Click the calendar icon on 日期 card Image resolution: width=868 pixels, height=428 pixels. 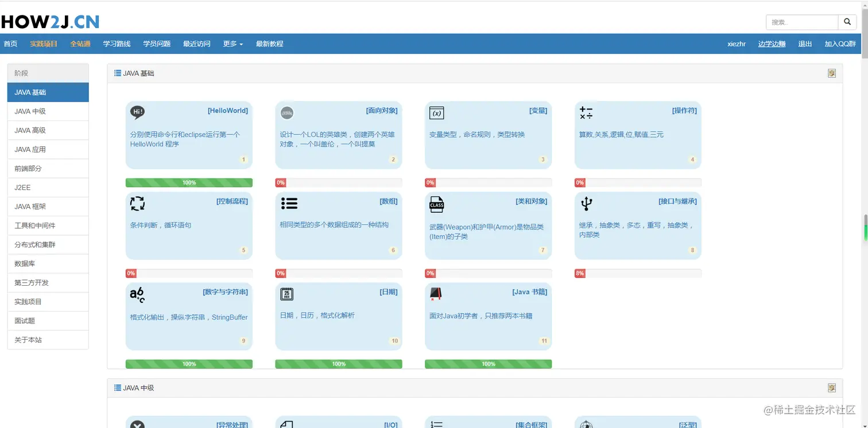(x=287, y=294)
